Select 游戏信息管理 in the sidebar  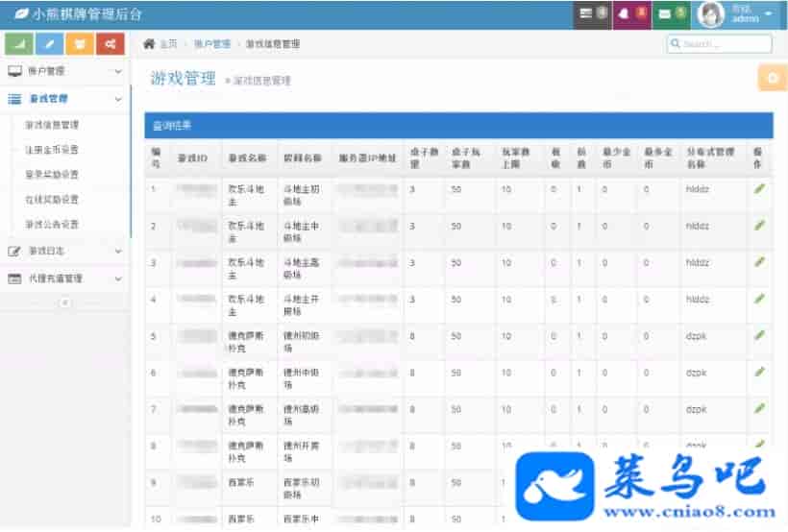click(x=52, y=125)
